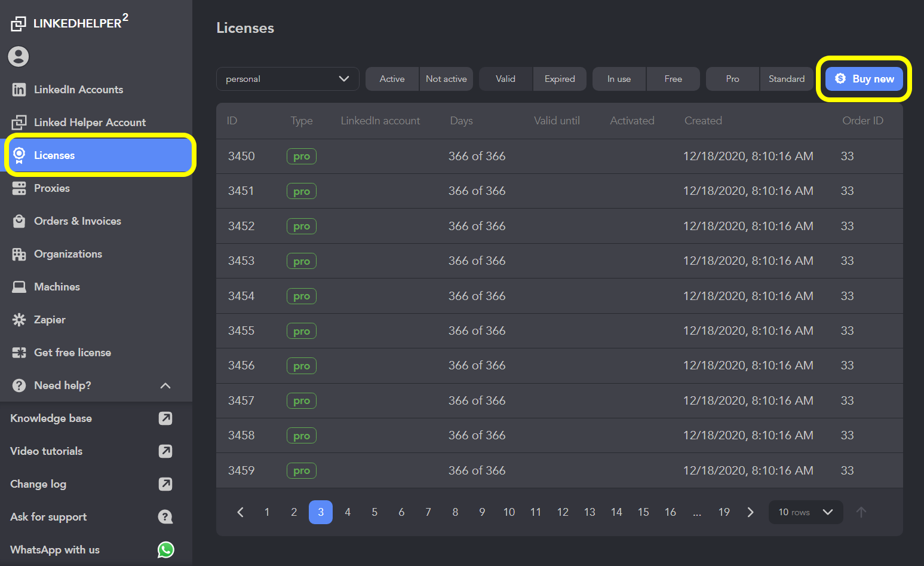Click the Orders & Invoices bag icon

tap(19, 221)
